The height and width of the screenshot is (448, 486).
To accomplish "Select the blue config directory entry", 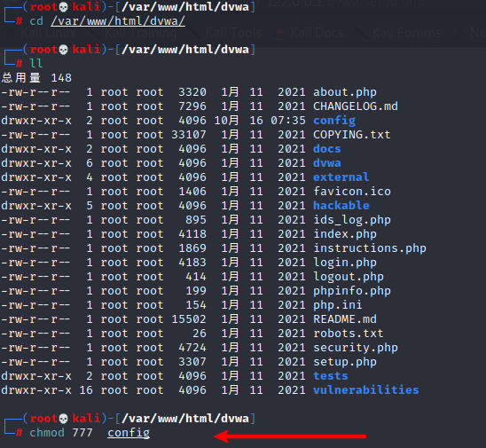I will pos(334,121).
